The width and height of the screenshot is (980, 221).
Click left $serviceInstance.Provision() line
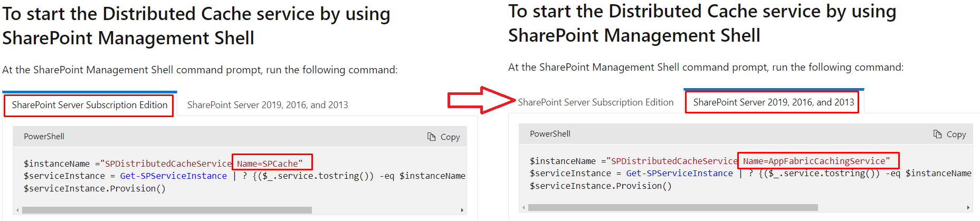click(x=94, y=188)
